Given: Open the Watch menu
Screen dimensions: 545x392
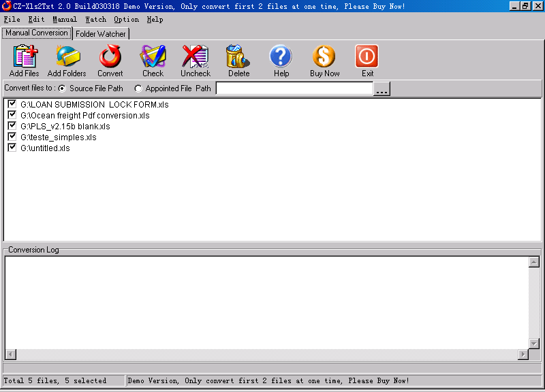Looking at the screenshot, I should [95, 20].
